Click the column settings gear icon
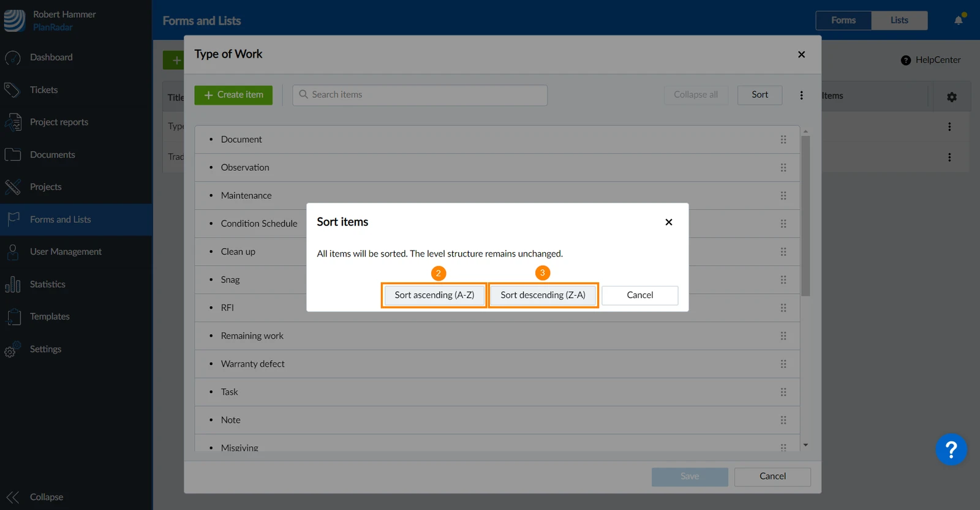 pos(952,97)
